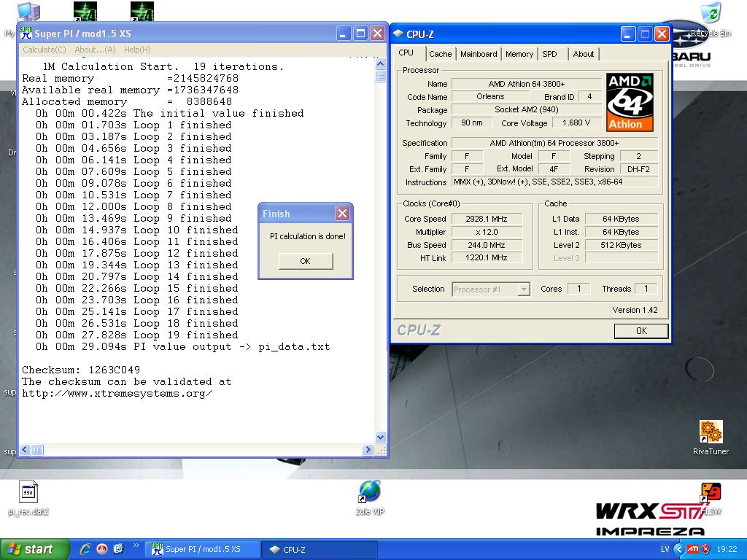Switch to the Mainboard tab

tap(479, 54)
